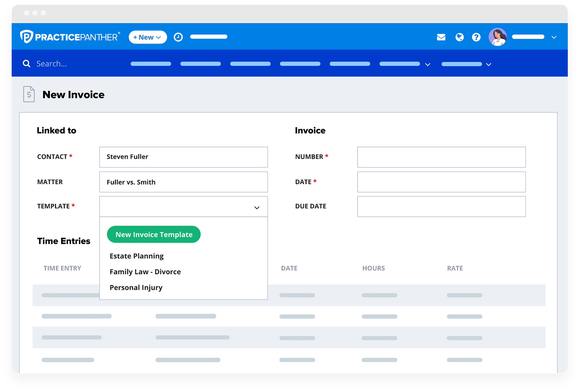
Task: Open the messages envelope icon
Action: coord(441,37)
